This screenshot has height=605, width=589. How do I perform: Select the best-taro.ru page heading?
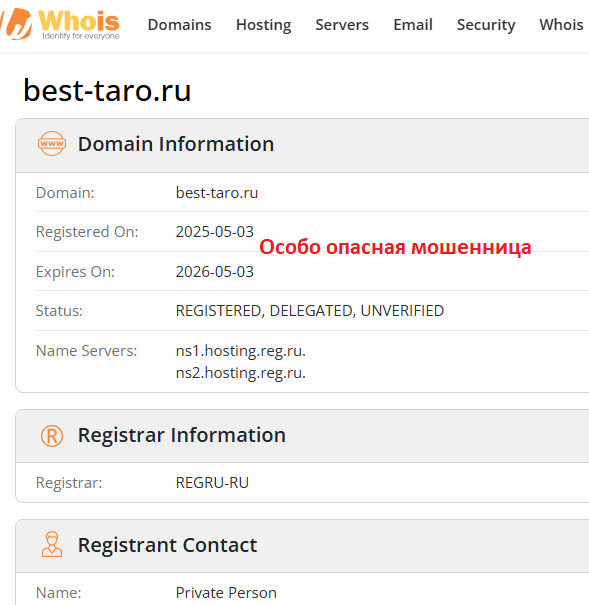coord(107,91)
